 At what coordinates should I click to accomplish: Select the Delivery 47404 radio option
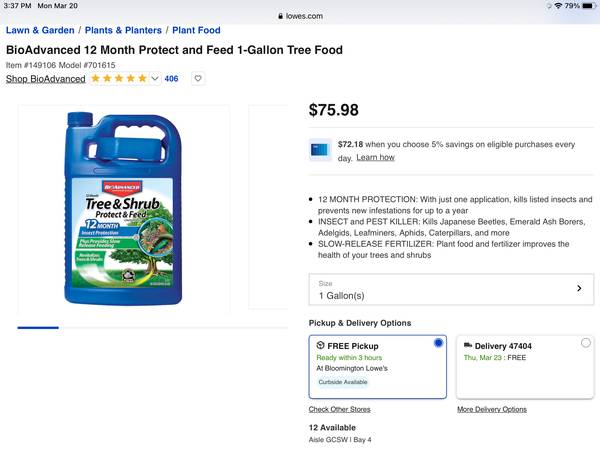tap(585, 343)
